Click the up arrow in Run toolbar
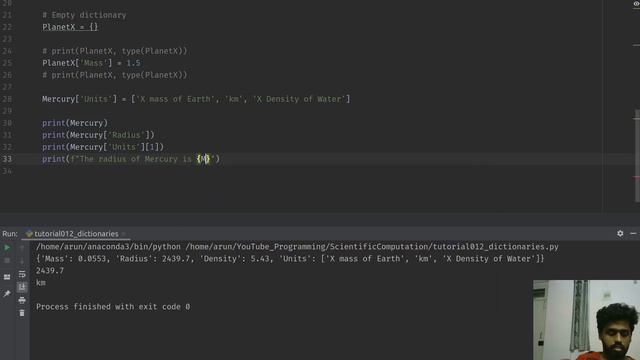 pyautogui.click(x=22, y=247)
